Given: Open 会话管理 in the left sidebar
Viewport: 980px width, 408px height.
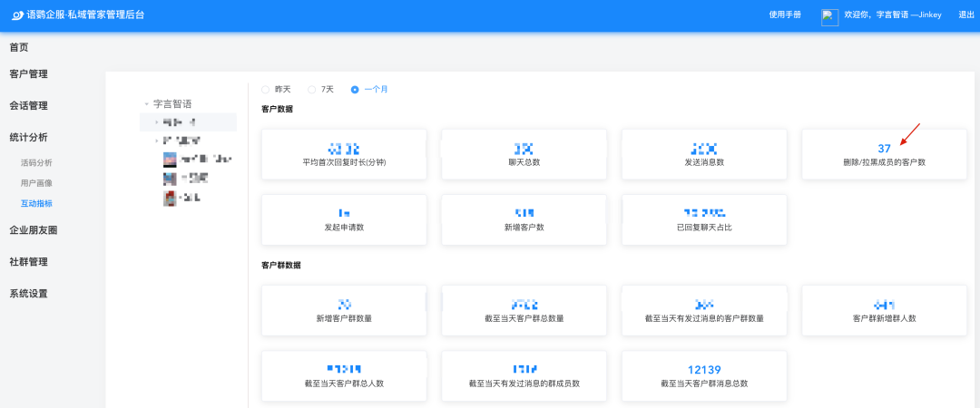Looking at the screenshot, I should [28, 106].
